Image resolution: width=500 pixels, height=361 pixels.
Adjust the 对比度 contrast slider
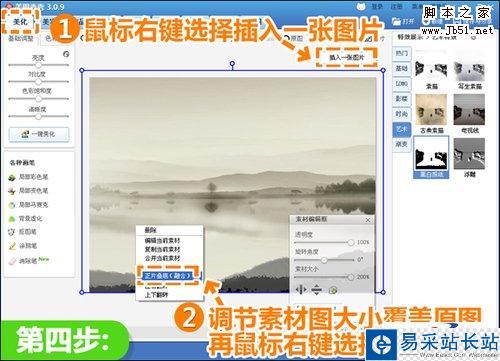coord(38,81)
